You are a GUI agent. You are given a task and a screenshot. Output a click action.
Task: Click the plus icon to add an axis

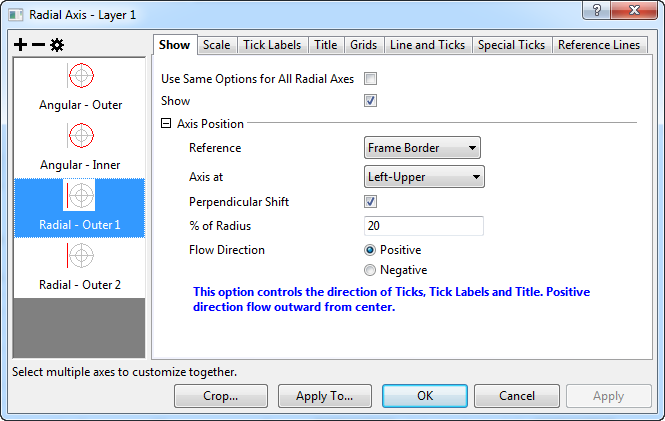(x=20, y=45)
